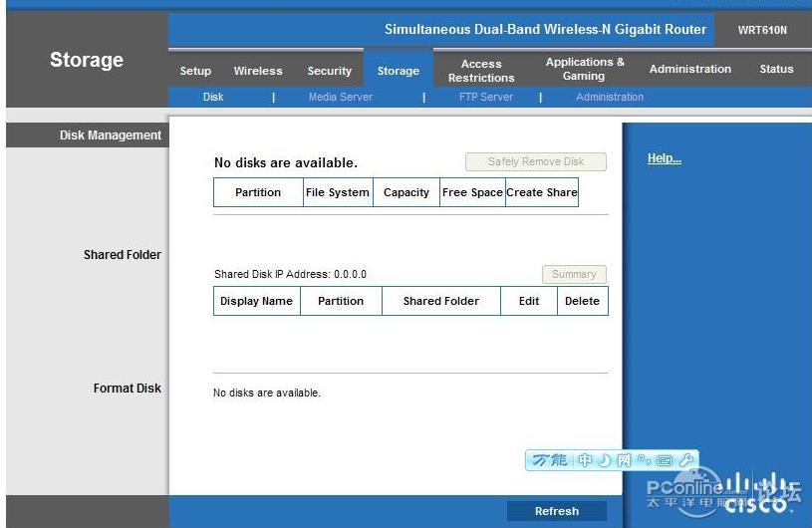Click Partition header in shared folder table
The width and height of the screenshot is (812, 528).
click(341, 301)
